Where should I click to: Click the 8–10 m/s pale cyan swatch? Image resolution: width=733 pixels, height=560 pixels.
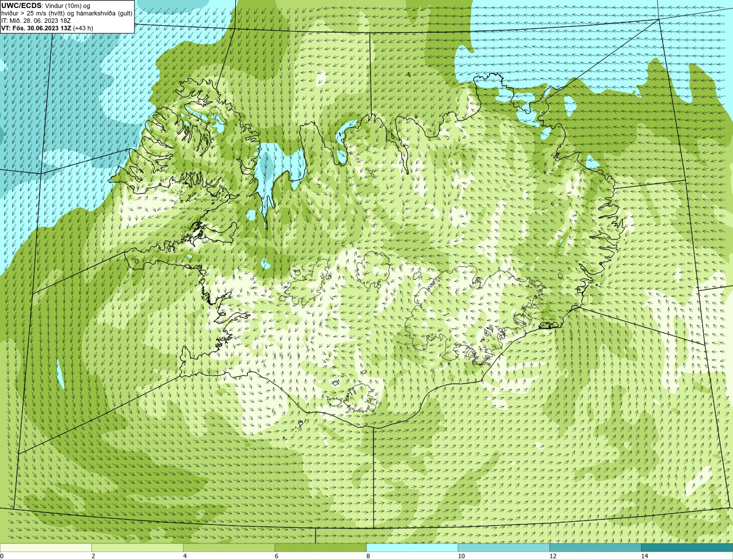(x=412, y=547)
